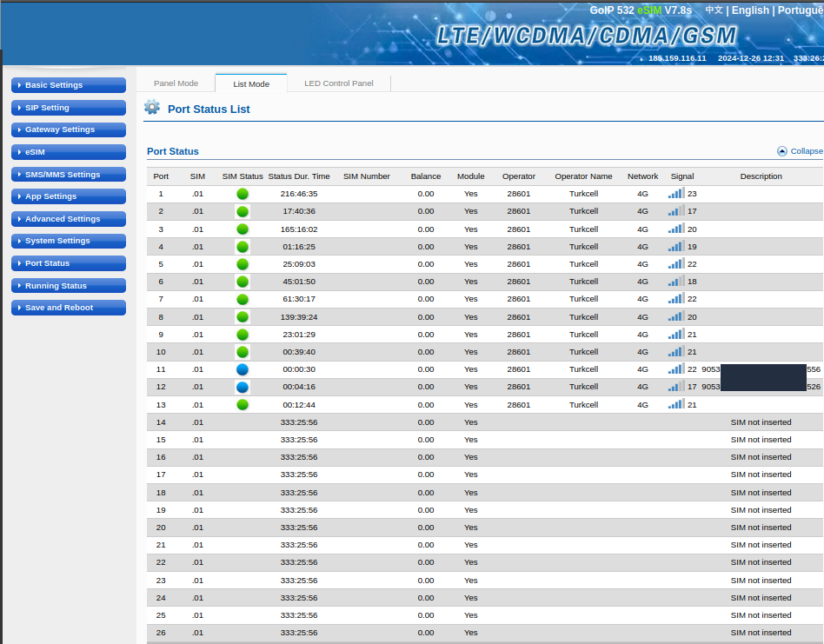Image resolution: width=824 pixels, height=644 pixels.
Task: Click signal bars icon for port 8
Action: 676,316
